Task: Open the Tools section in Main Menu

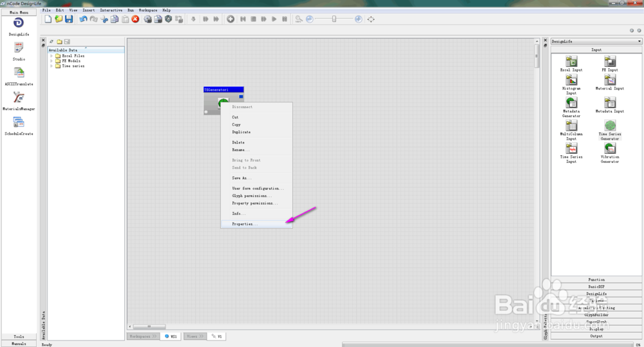Action: click(x=19, y=336)
